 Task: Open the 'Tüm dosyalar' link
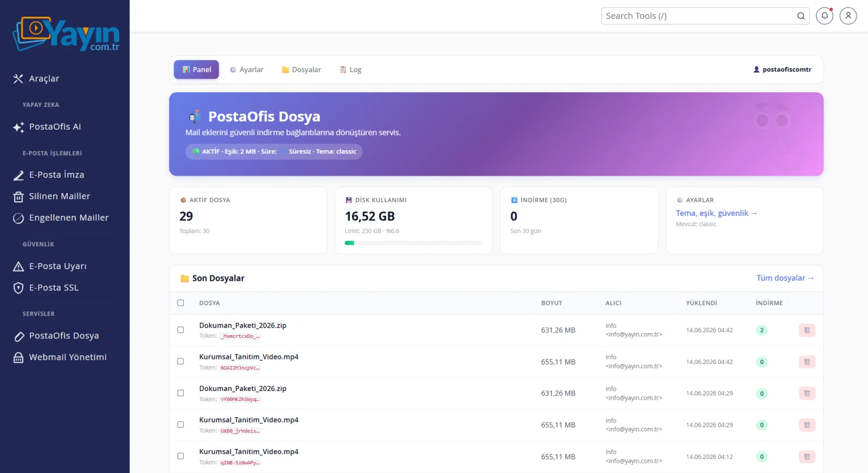click(x=785, y=278)
